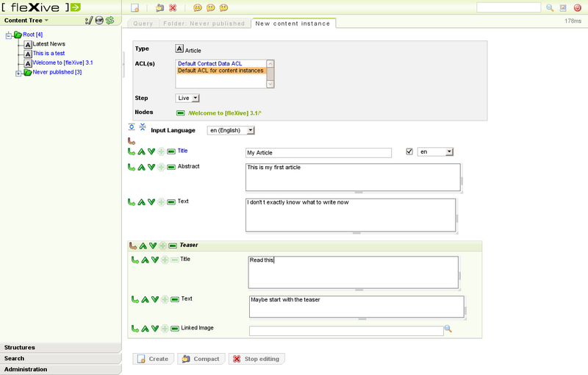This screenshot has width=588, height=375.
Task: Click the add icon for Teaser group
Action: (x=162, y=246)
